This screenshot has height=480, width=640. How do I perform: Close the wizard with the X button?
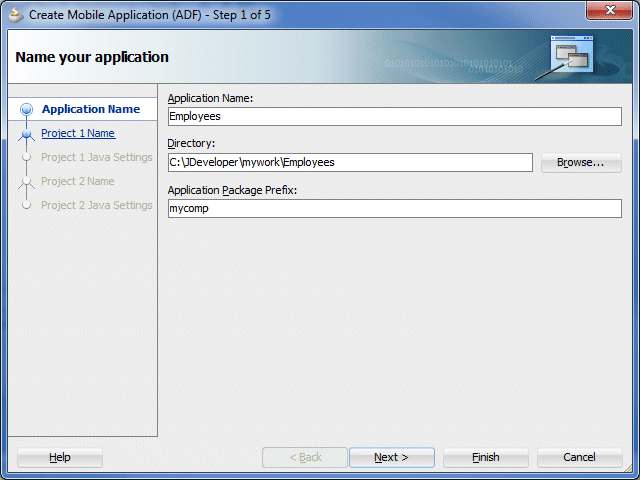point(610,10)
